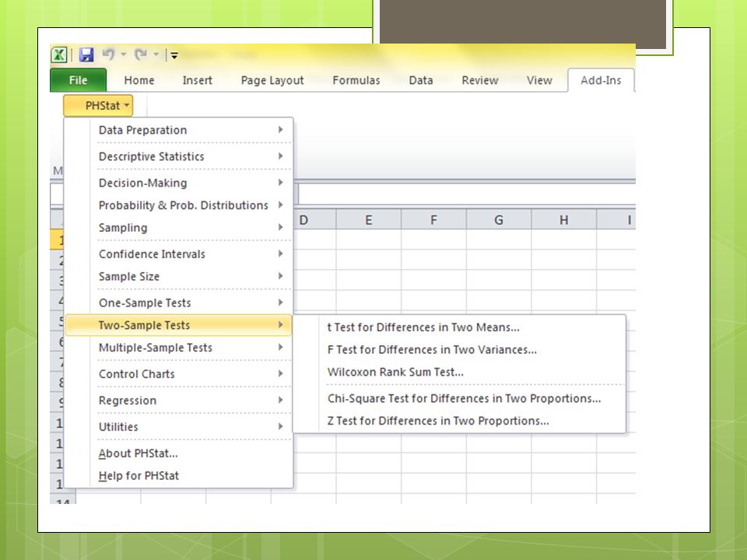Image resolution: width=747 pixels, height=560 pixels.
Task: Open the Confidence Intervals submenu
Action: tap(179, 254)
